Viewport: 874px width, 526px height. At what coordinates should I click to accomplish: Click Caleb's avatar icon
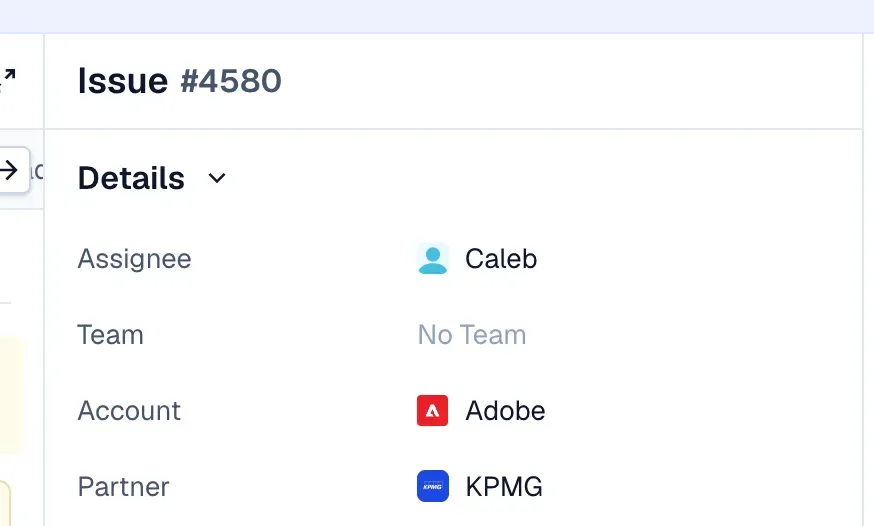[433, 259]
